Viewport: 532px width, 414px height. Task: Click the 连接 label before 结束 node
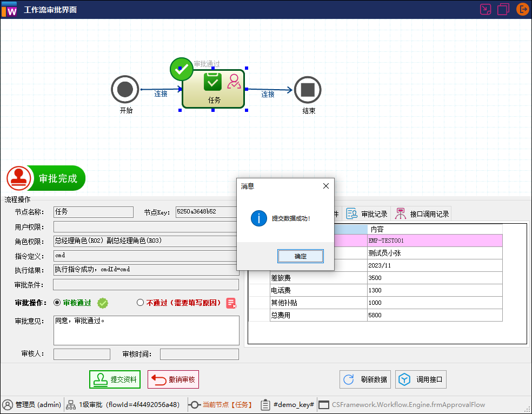[x=268, y=94]
